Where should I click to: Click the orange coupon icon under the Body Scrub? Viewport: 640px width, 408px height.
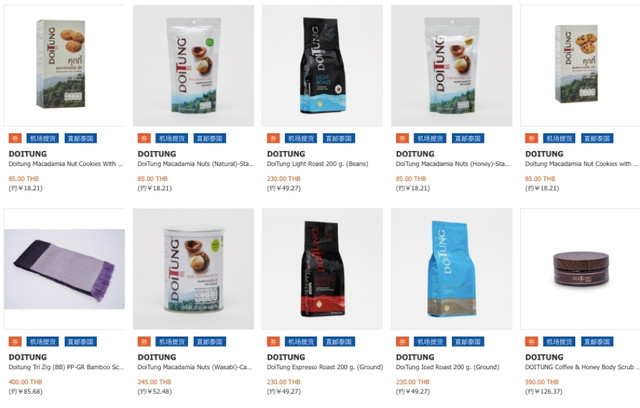coord(531,341)
